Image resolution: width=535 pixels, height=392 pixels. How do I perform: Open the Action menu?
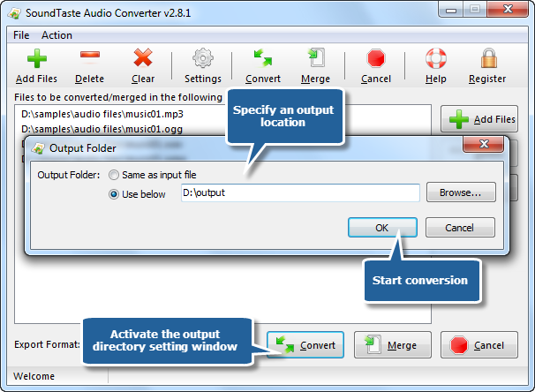57,35
